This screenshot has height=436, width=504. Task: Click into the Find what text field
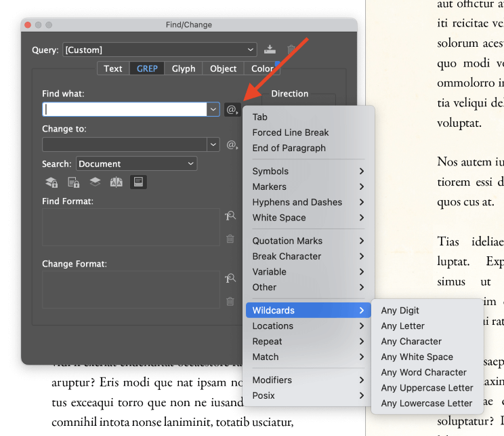pyautogui.click(x=125, y=109)
